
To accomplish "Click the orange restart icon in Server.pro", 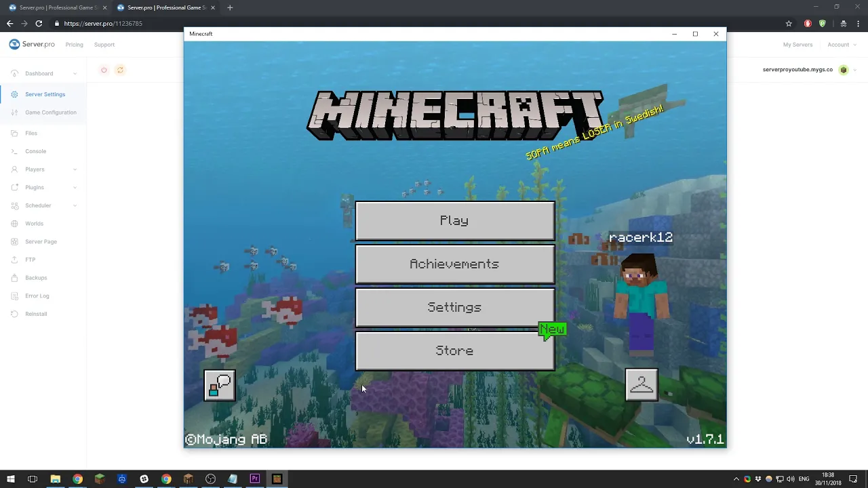I will pyautogui.click(x=120, y=70).
